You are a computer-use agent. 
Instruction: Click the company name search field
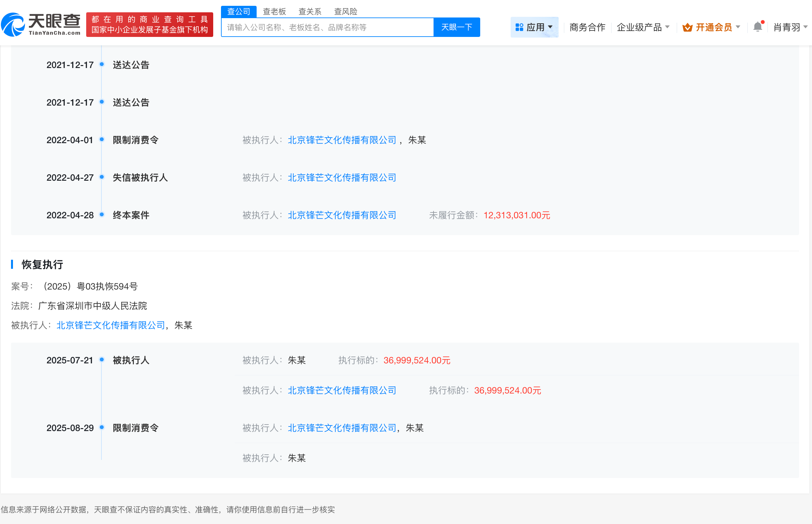pos(327,27)
